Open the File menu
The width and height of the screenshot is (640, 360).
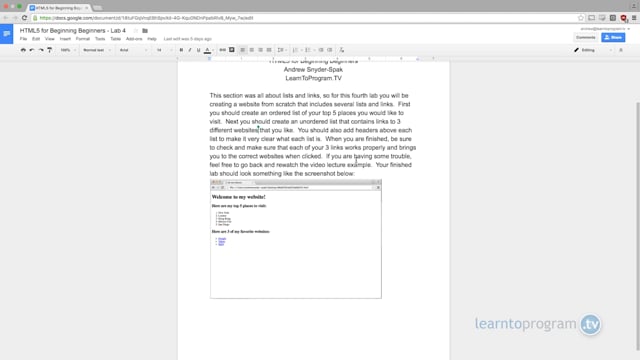pos(23,39)
